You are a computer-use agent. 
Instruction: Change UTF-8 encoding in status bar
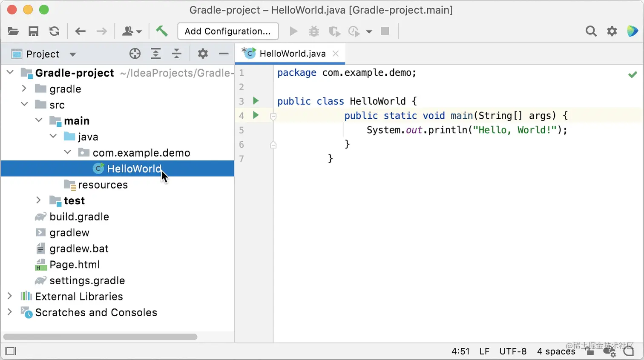click(x=513, y=351)
